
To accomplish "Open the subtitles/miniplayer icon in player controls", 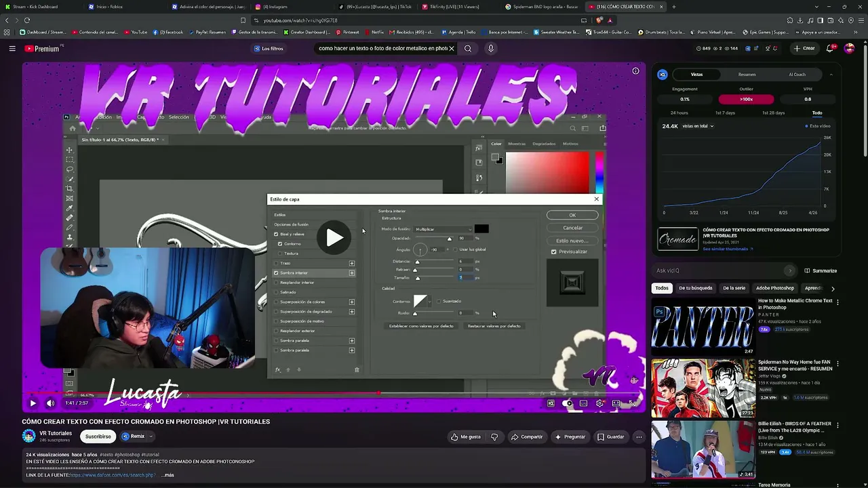I will pyautogui.click(x=583, y=403).
